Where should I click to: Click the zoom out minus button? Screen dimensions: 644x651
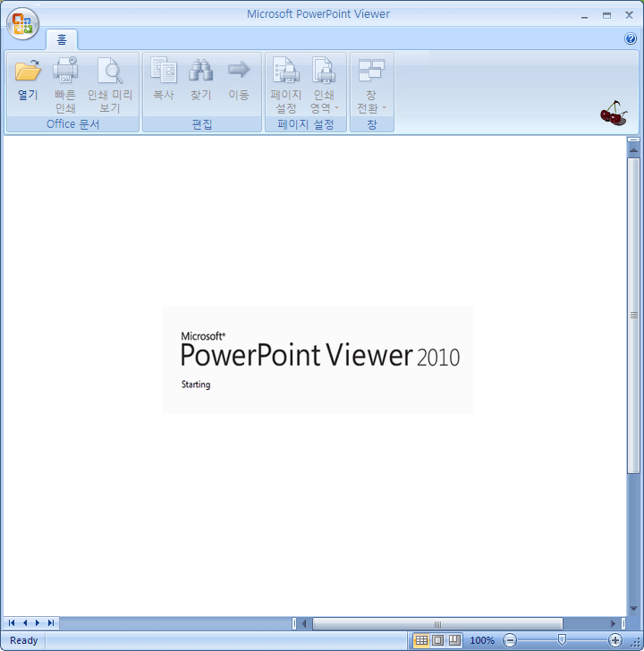pyautogui.click(x=510, y=640)
